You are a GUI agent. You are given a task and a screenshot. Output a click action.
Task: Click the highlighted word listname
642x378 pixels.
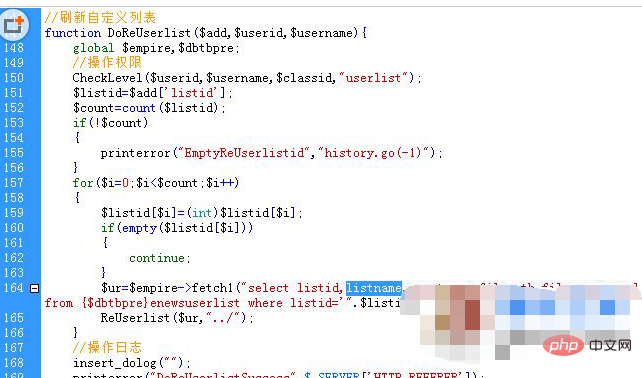tap(374, 288)
